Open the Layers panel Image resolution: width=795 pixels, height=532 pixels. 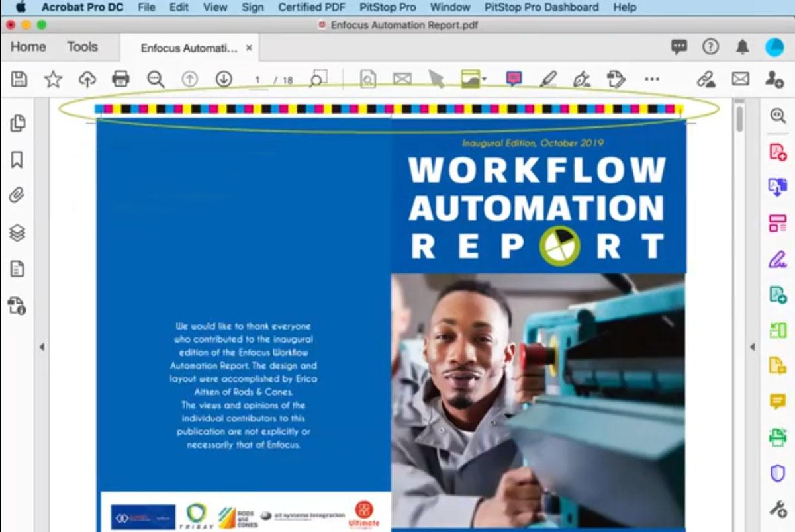17,232
